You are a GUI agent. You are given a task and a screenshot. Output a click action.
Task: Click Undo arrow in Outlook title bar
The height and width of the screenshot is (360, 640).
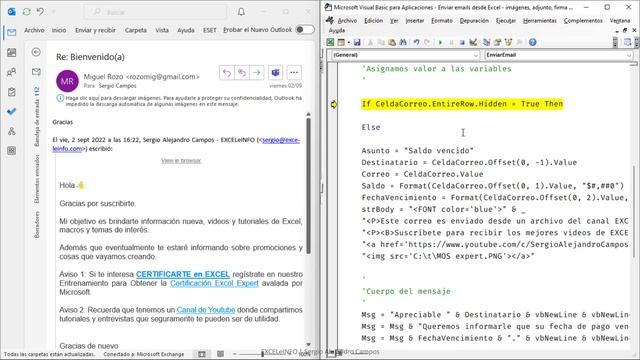coord(40,12)
